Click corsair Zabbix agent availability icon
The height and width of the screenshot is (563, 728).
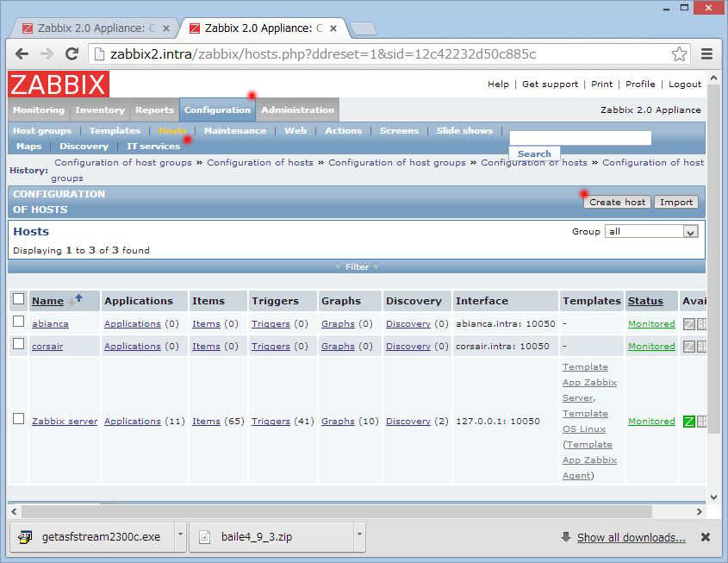[689, 346]
